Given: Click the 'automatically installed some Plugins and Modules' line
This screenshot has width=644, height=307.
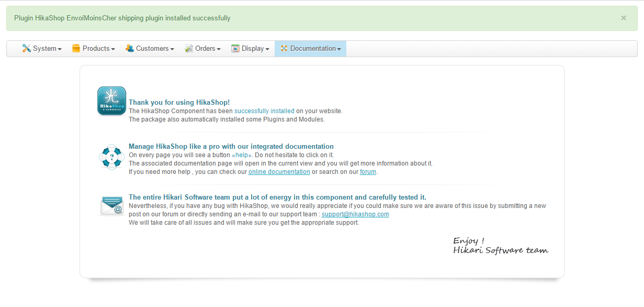Looking at the screenshot, I should (x=227, y=119).
